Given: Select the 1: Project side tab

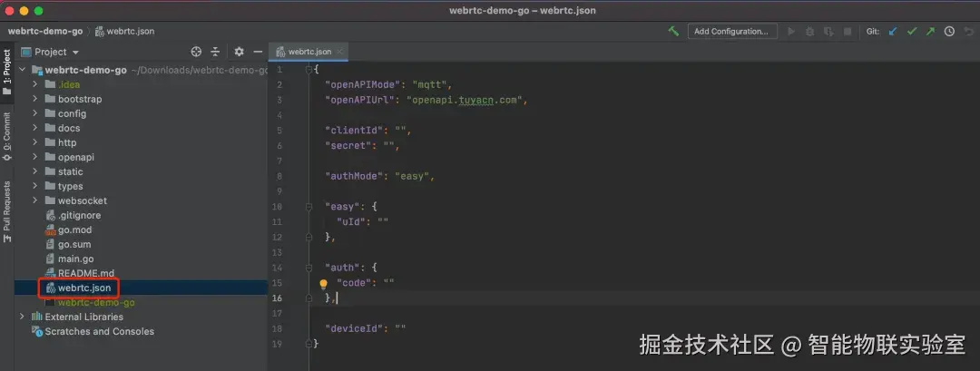Looking at the screenshot, I should point(7,72).
